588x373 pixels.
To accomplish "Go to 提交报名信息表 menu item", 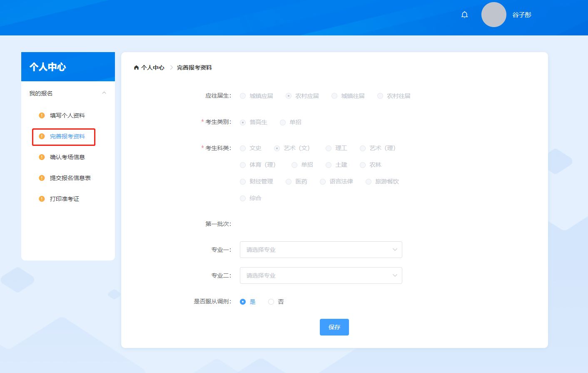I will pos(70,178).
